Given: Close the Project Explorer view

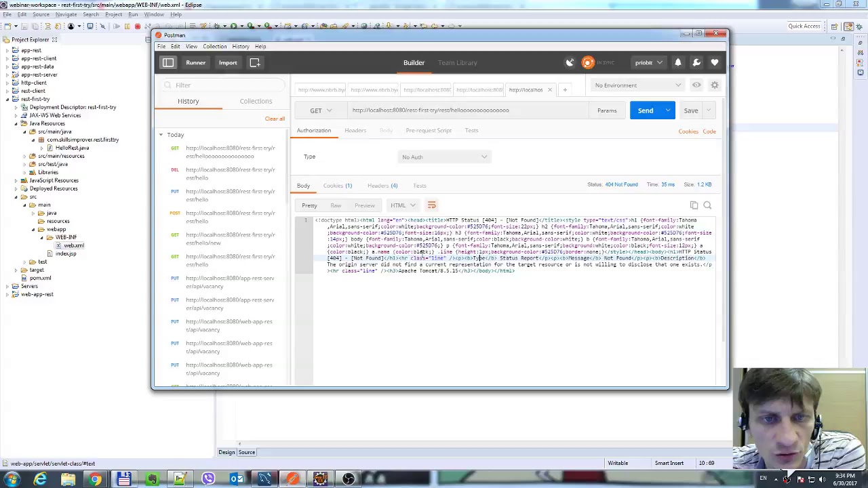Looking at the screenshot, I should [x=54, y=39].
